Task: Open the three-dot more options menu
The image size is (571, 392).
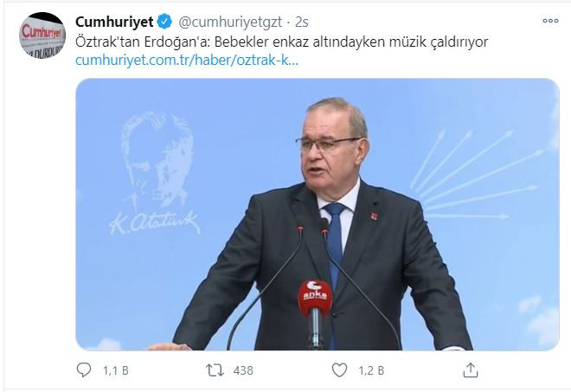Action: (550, 21)
